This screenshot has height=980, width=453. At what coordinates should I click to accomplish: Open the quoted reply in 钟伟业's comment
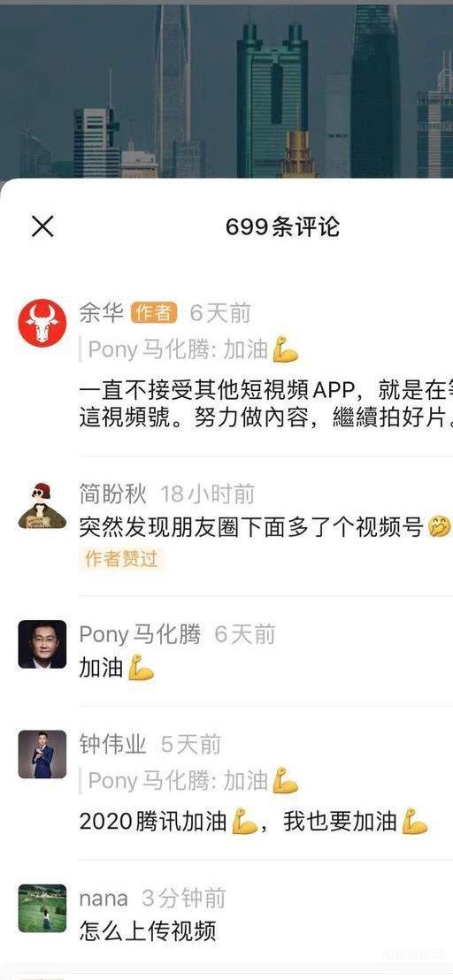193,781
